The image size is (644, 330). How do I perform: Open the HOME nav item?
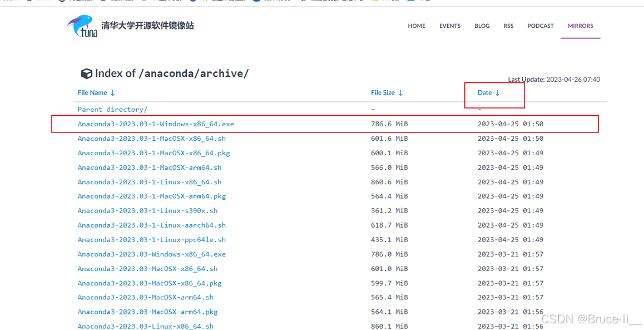(x=417, y=26)
